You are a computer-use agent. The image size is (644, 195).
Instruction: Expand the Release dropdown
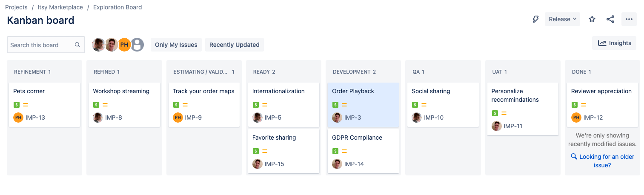click(x=562, y=19)
